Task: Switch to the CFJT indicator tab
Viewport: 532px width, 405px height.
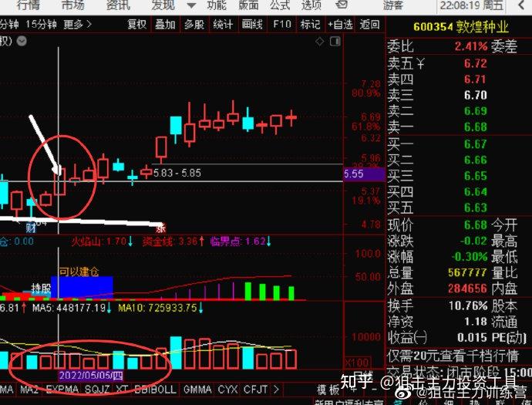Action: click(x=255, y=390)
